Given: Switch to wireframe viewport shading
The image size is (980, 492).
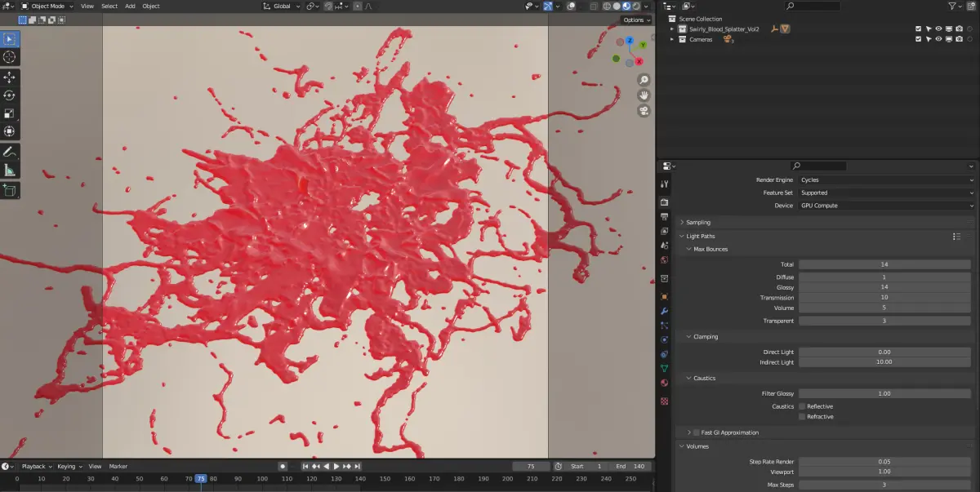Looking at the screenshot, I should [607, 6].
